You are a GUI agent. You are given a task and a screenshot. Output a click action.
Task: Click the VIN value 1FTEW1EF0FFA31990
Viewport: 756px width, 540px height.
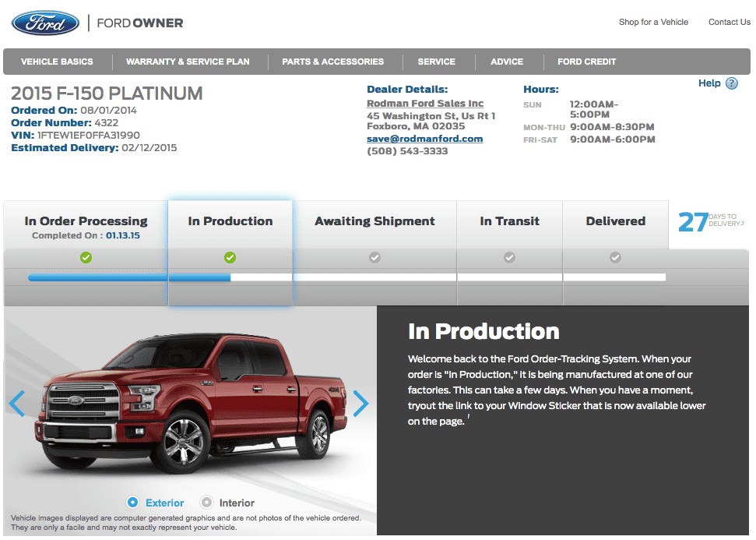click(88, 135)
